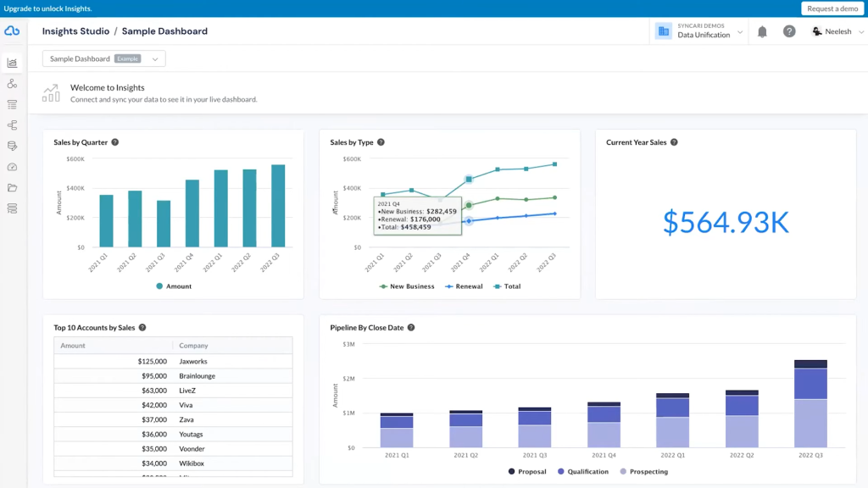Screen dimensions: 868x488
Task: Toggle the Renewal series in Sales by Type
Action: coord(465,286)
